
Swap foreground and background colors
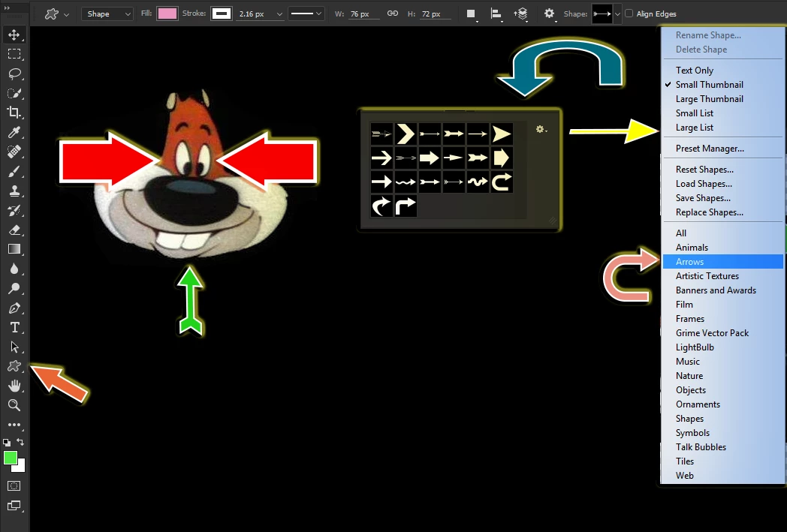click(x=20, y=442)
